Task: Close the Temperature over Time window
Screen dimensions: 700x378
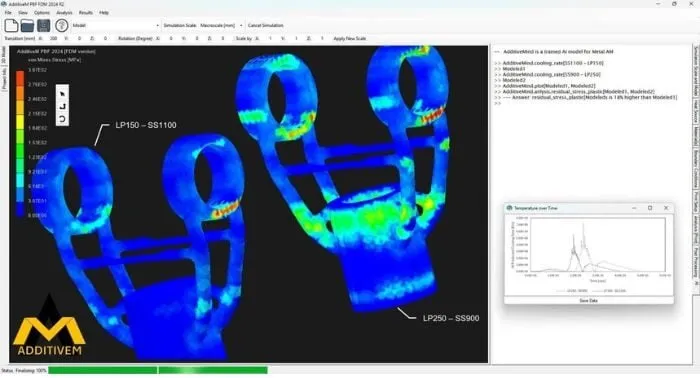Action: 666,208
